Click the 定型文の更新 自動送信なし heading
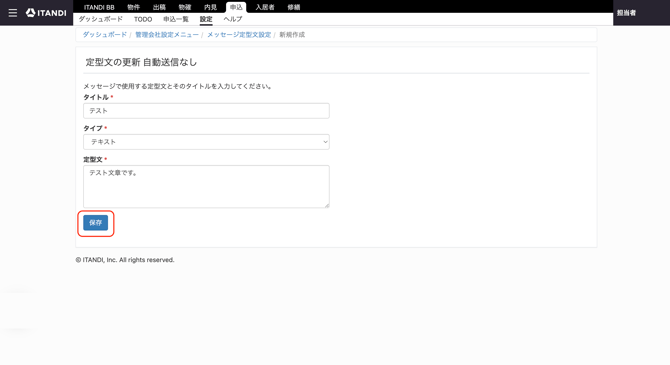670x365 pixels. tap(141, 62)
